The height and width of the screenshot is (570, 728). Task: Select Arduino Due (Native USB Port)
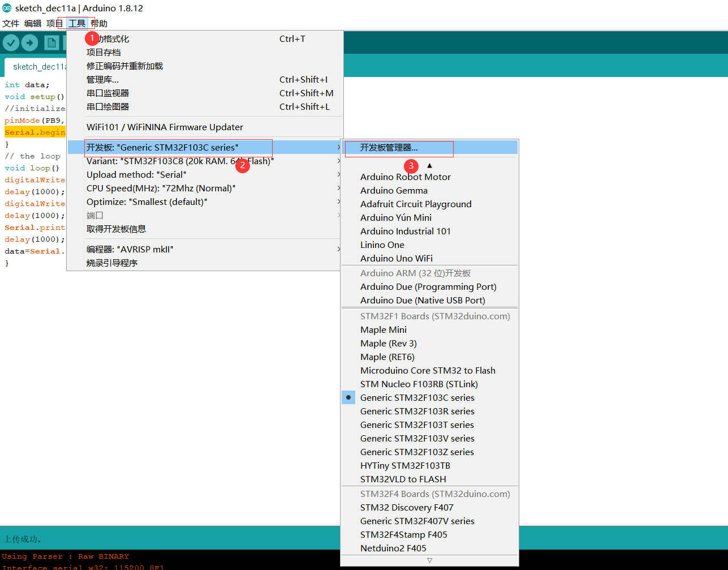tap(430, 300)
